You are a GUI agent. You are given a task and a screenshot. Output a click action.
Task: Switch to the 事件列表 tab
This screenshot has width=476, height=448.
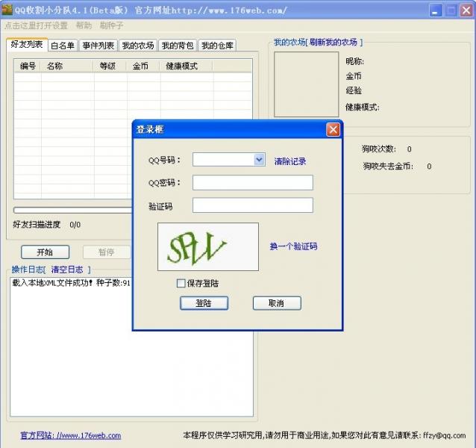(x=98, y=46)
